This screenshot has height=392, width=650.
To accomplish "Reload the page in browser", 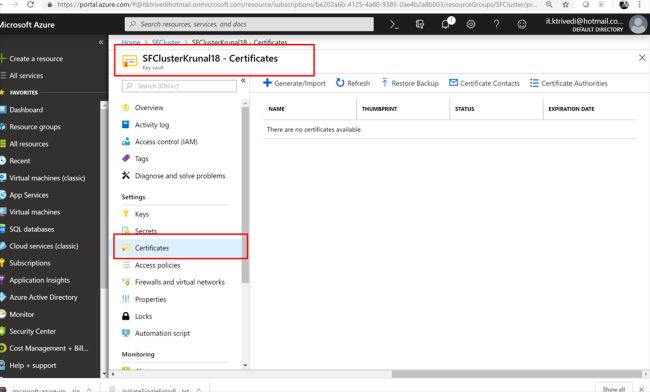I will pos(30,5).
